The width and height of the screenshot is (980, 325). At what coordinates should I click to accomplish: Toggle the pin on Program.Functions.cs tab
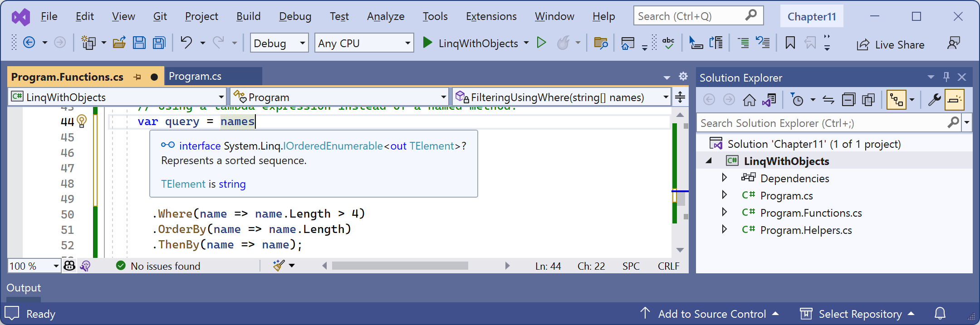pos(137,77)
